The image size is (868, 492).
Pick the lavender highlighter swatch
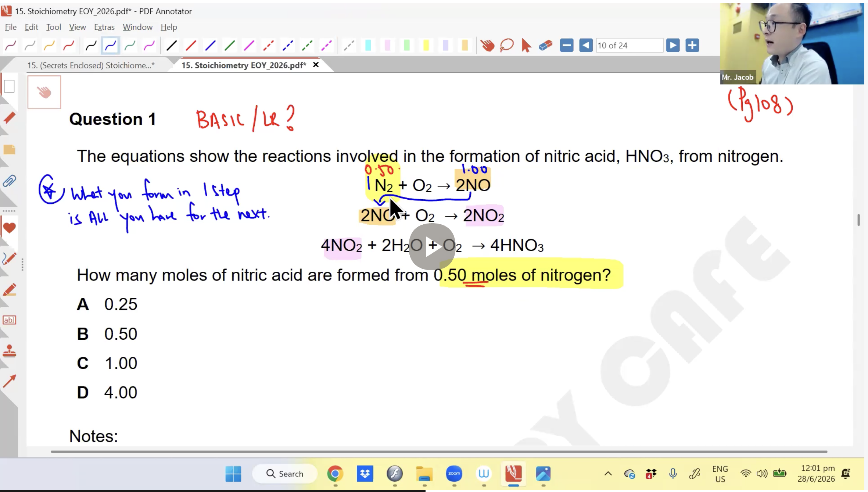446,46
